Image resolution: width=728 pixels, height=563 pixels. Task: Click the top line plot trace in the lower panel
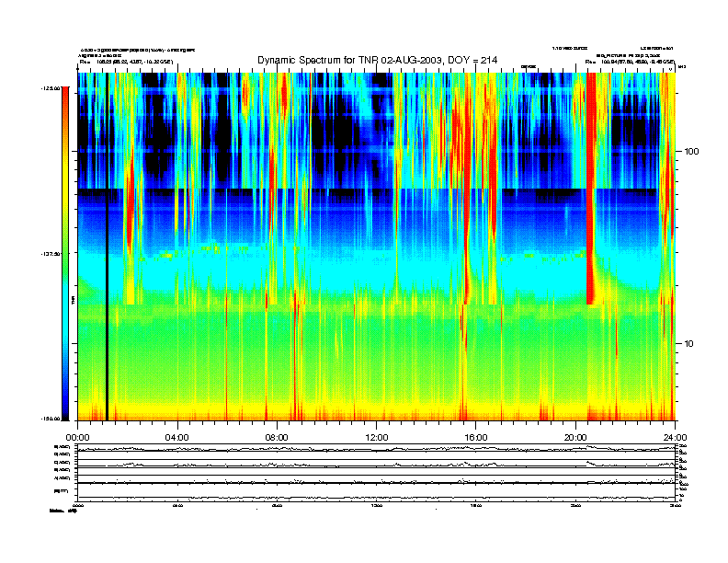point(376,449)
